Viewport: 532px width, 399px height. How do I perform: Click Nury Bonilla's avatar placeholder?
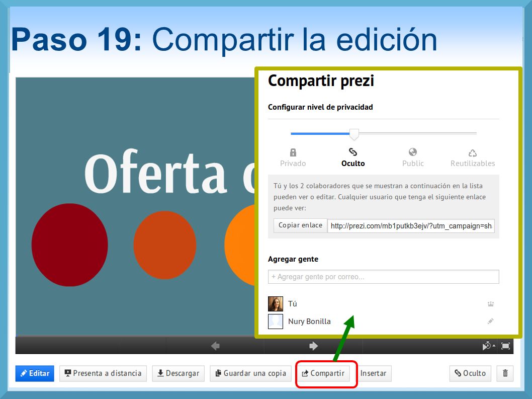coord(276,322)
